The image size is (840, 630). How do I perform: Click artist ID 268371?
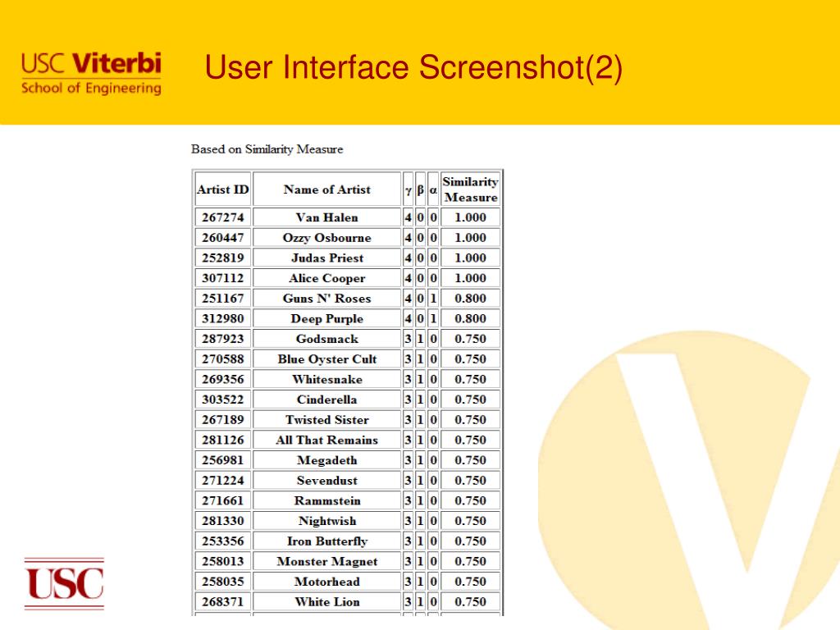pyautogui.click(x=223, y=602)
